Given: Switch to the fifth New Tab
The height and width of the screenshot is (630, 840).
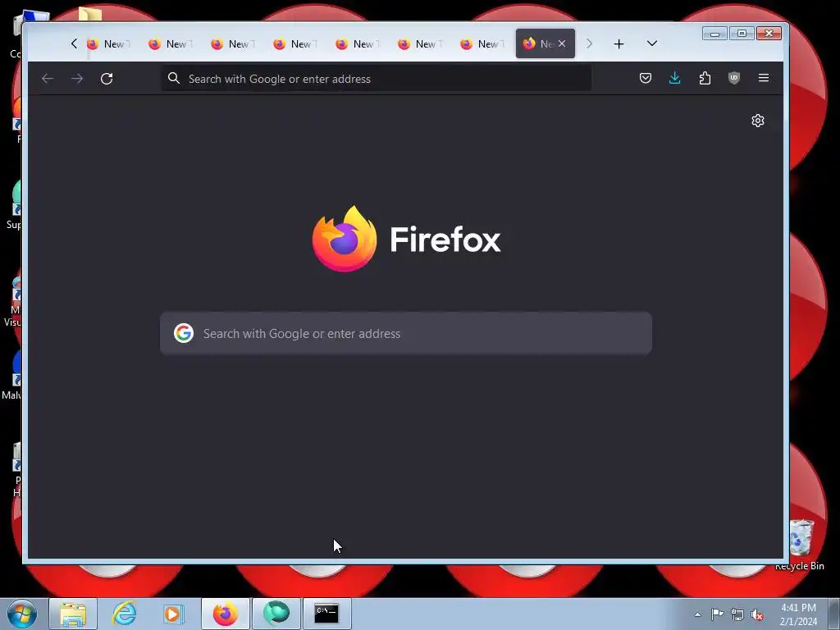Looking at the screenshot, I should (358, 44).
